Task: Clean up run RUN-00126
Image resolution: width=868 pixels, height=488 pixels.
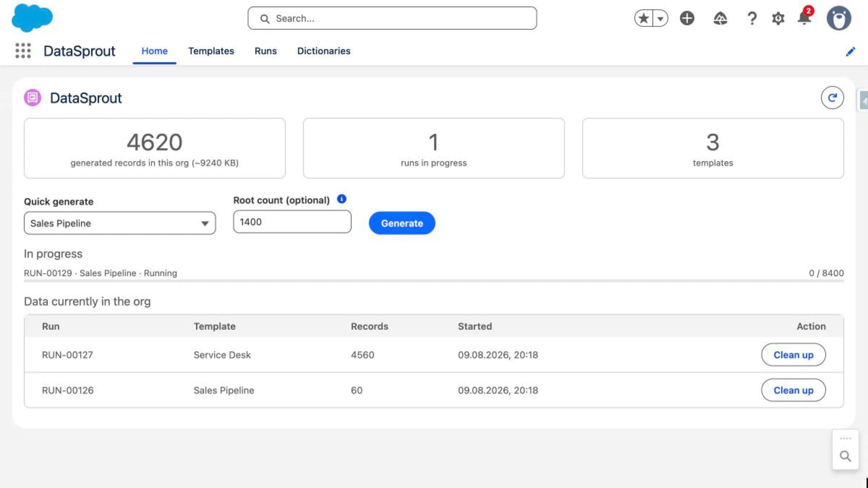Action: pos(793,390)
